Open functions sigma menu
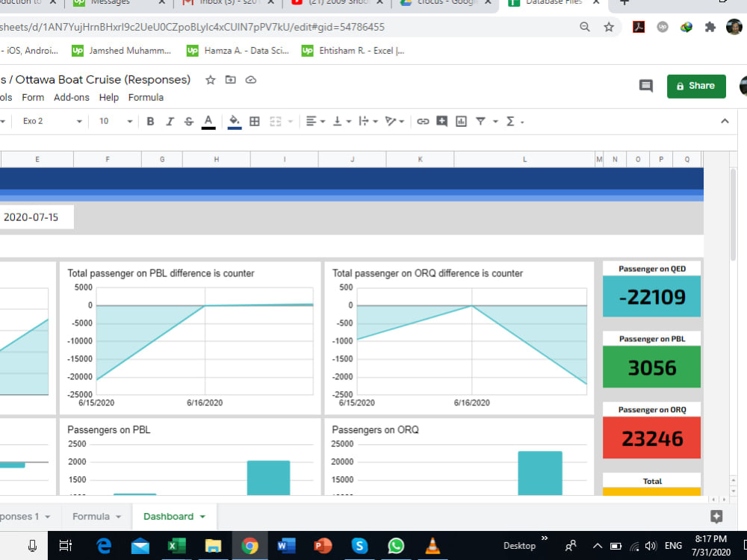747x560 pixels. point(515,122)
